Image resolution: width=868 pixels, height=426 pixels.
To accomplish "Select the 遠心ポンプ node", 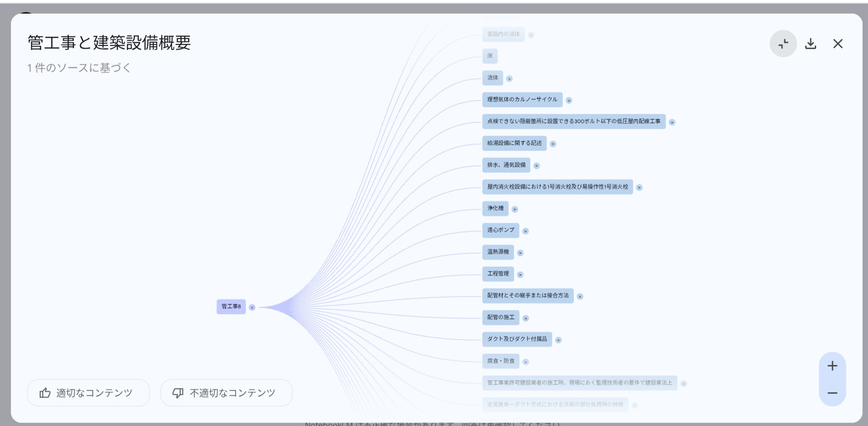I will (501, 230).
